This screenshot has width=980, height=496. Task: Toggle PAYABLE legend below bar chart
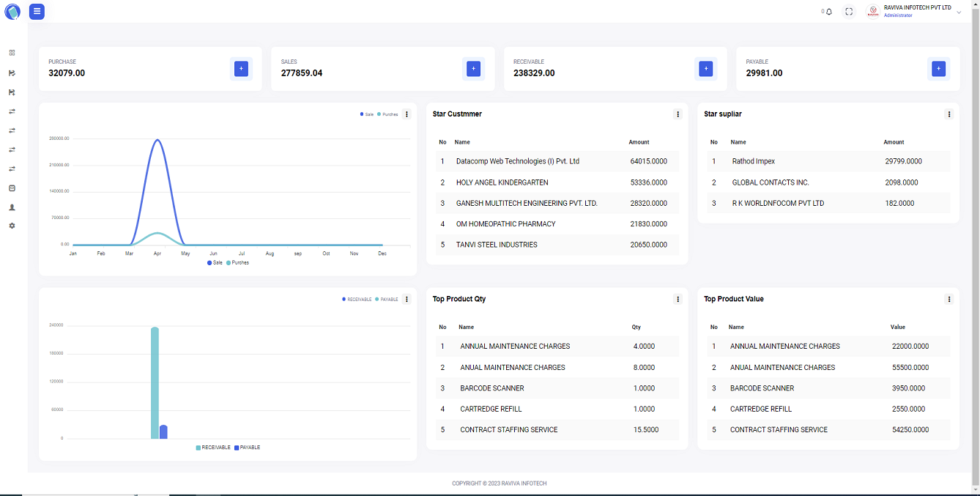click(247, 447)
